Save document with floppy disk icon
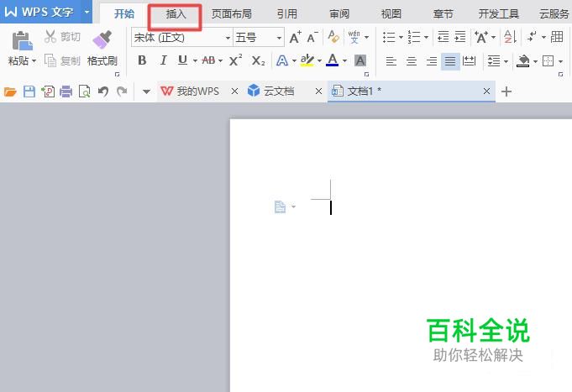 [29, 91]
